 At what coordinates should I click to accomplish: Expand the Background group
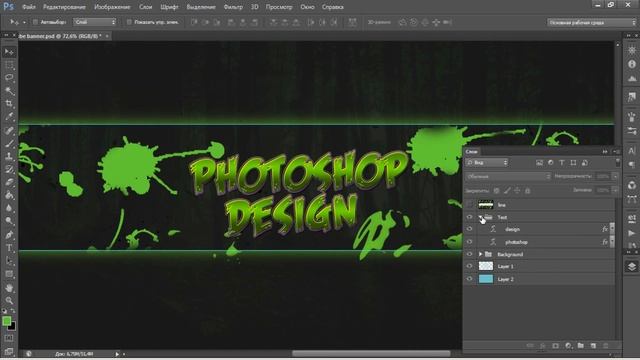click(480, 254)
